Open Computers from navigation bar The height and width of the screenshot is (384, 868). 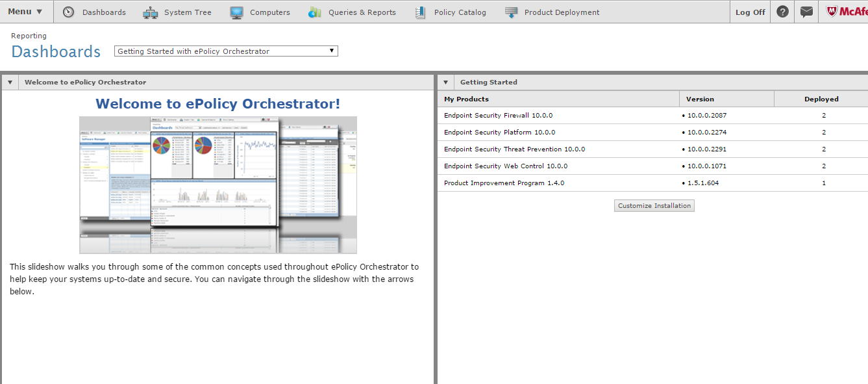270,12
